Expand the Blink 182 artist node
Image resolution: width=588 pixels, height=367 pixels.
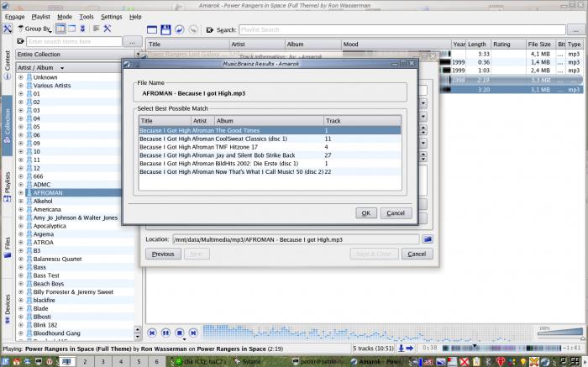pyautogui.click(x=21, y=325)
